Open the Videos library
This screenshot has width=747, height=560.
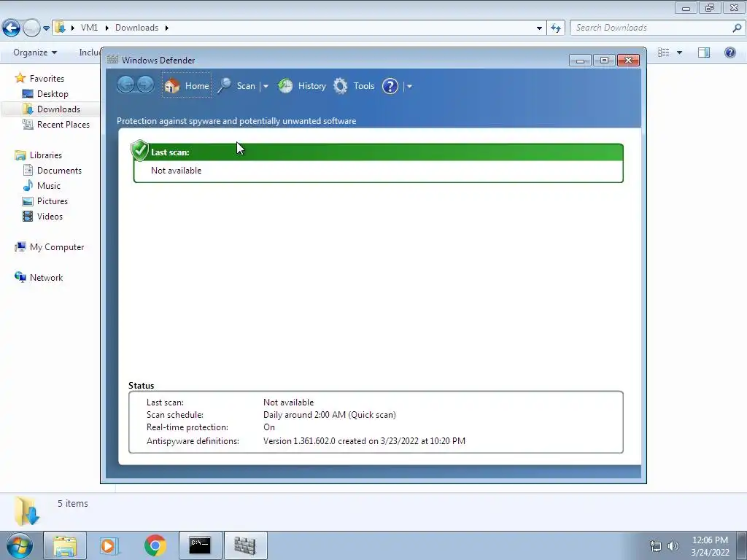(50, 216)
